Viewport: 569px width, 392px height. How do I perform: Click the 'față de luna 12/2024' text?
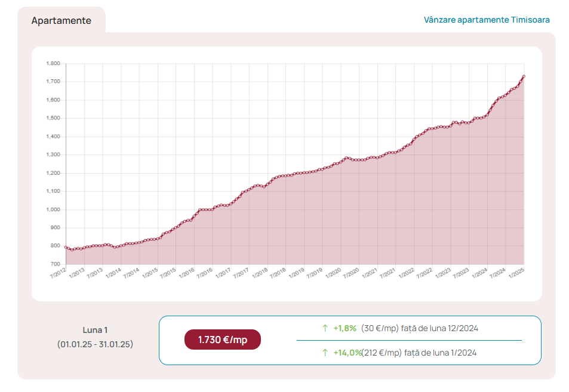442,328
